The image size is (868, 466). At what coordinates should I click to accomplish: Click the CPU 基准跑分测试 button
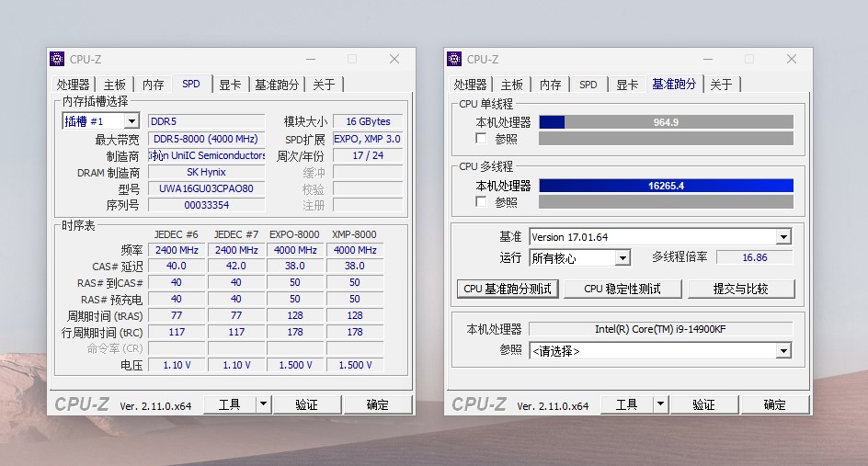coord(508,289)
